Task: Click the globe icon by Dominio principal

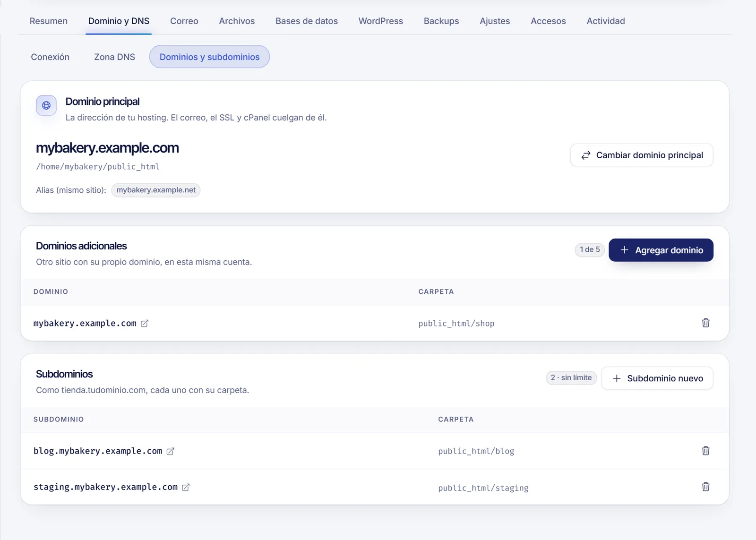Action: 46,105
